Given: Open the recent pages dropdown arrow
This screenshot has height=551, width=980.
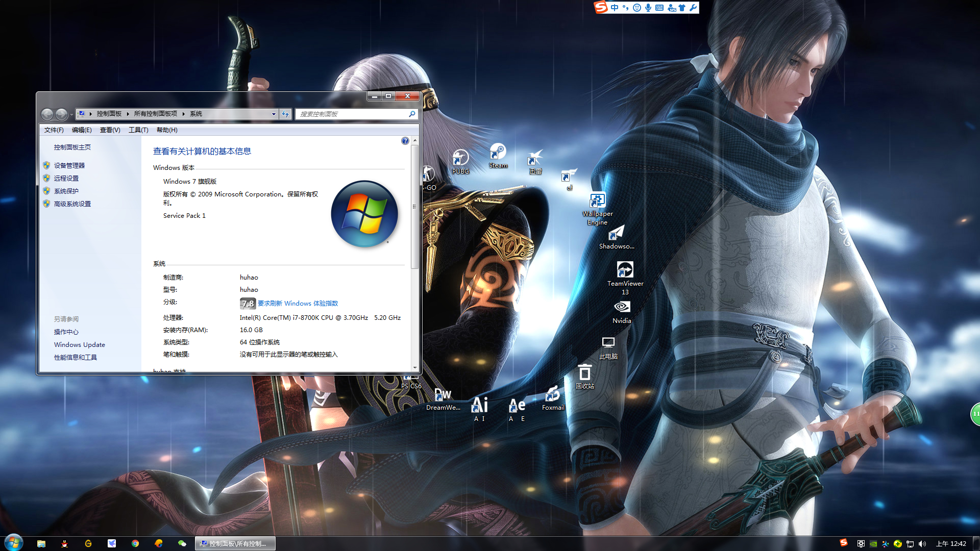Looking at the screenshot, I should 71,115.
